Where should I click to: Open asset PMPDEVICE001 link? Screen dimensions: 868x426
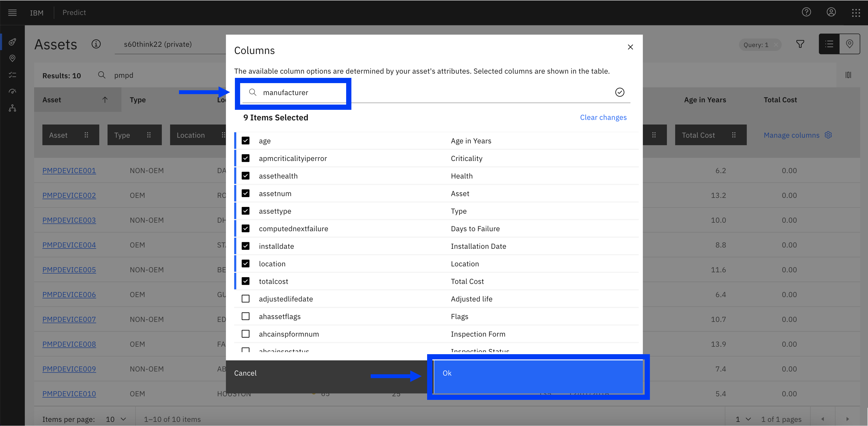click(69, 170)
